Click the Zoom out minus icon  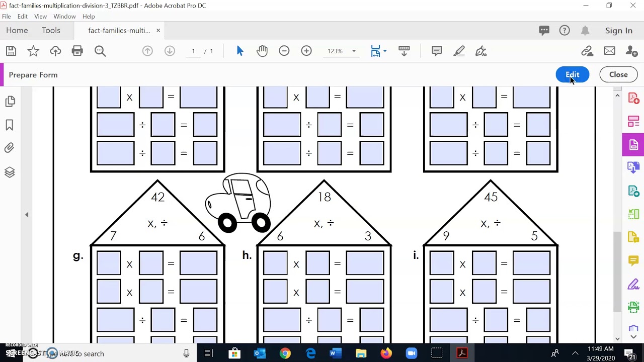pos(284,51)
